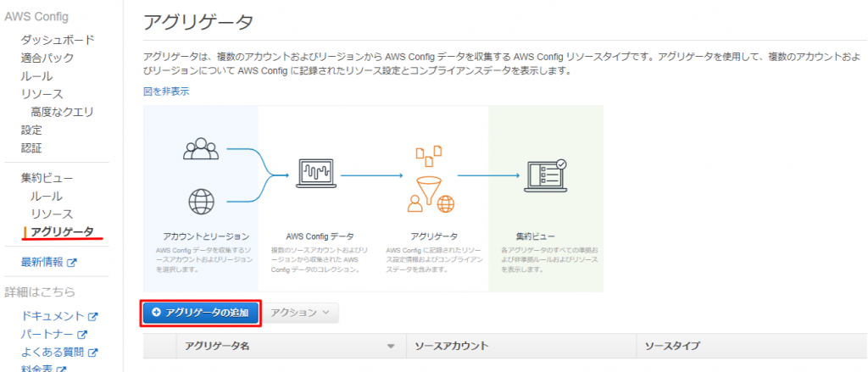Viewport: 868px width, 372px height.
Task: Open アクション dropdown
Action: 301,313
